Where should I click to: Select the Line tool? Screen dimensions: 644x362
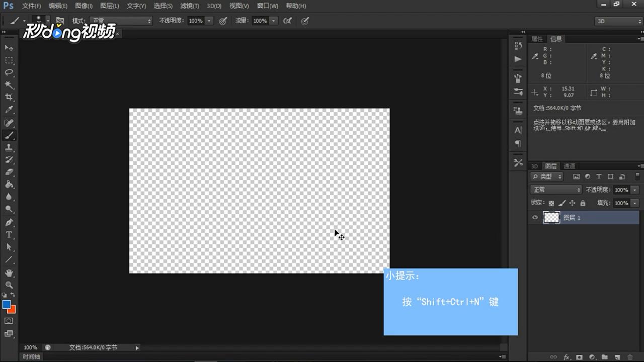(x=9, y=260)
